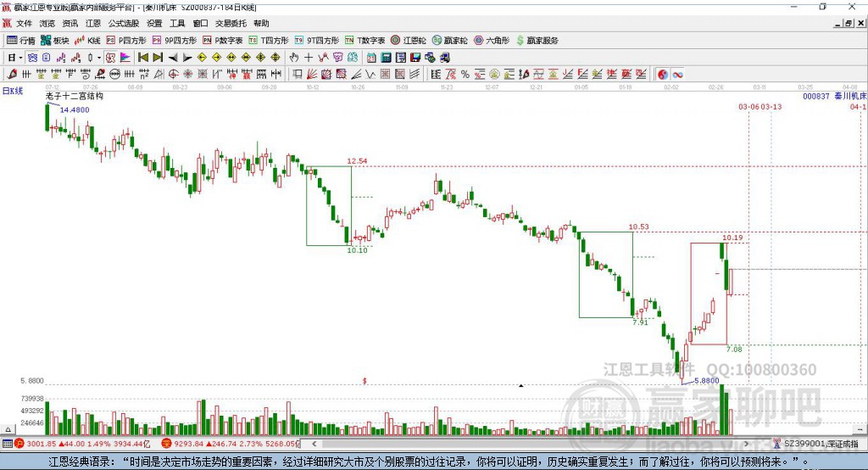Viewport: 868px width, 470px height.
Task: Select the crosshair plus tool
Action: click(309, 58)
